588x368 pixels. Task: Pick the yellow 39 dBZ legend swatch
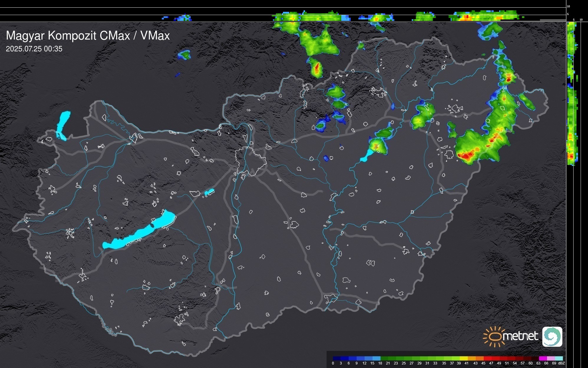(x=463, y=358)
